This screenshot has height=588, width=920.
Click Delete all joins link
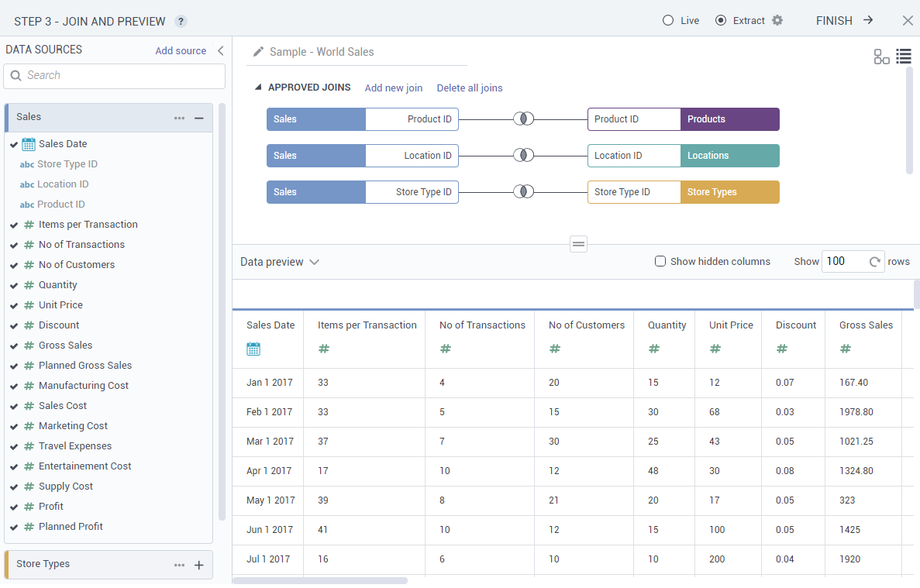tap(469, 88)
